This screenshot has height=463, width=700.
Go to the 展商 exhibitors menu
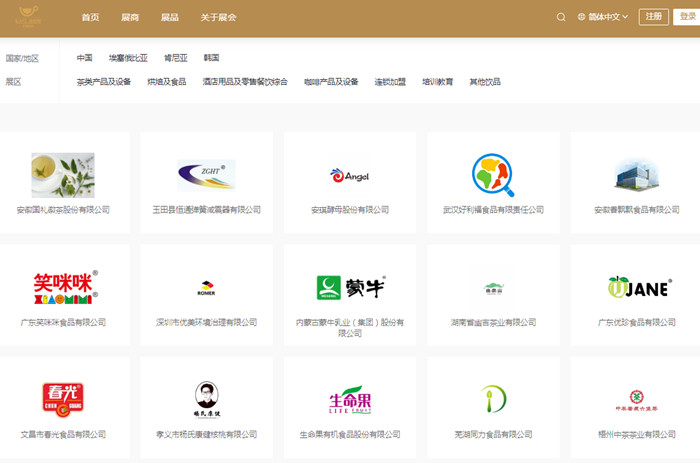[x=130, y=18]
